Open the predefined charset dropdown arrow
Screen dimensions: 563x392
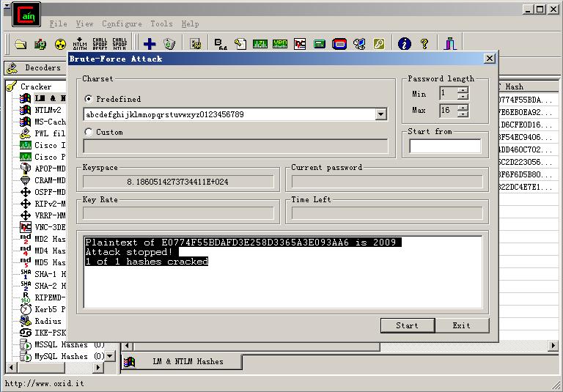pyautogui.click(x=380, y=114)
